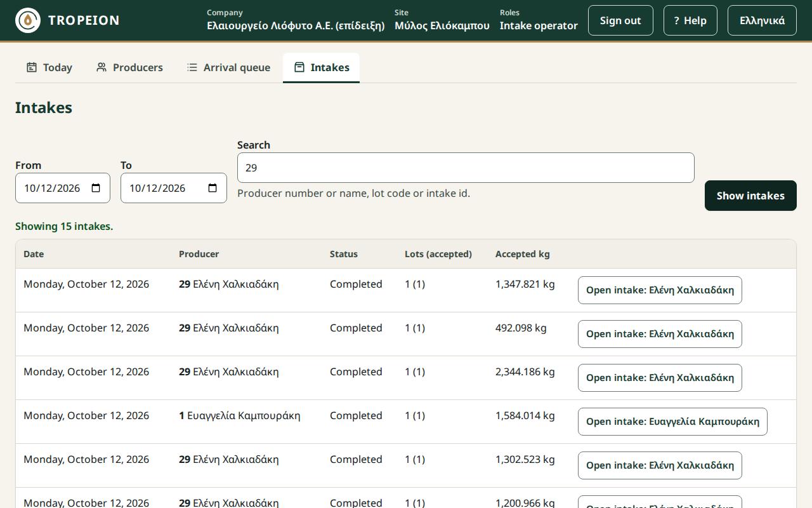Open the To date calendar picker icon
The image size is (812, 508).
(x=213, y=188)
